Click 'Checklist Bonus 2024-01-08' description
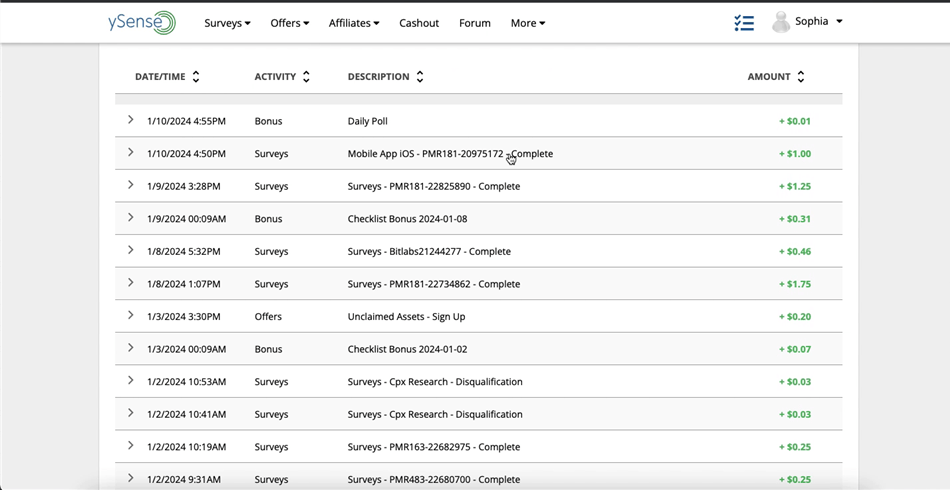 407,219
